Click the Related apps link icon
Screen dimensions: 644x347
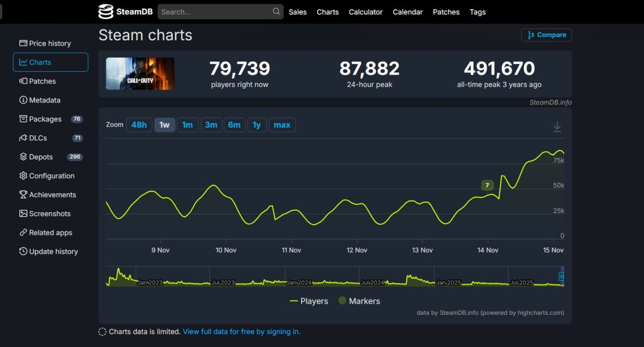tap(23, 233)
